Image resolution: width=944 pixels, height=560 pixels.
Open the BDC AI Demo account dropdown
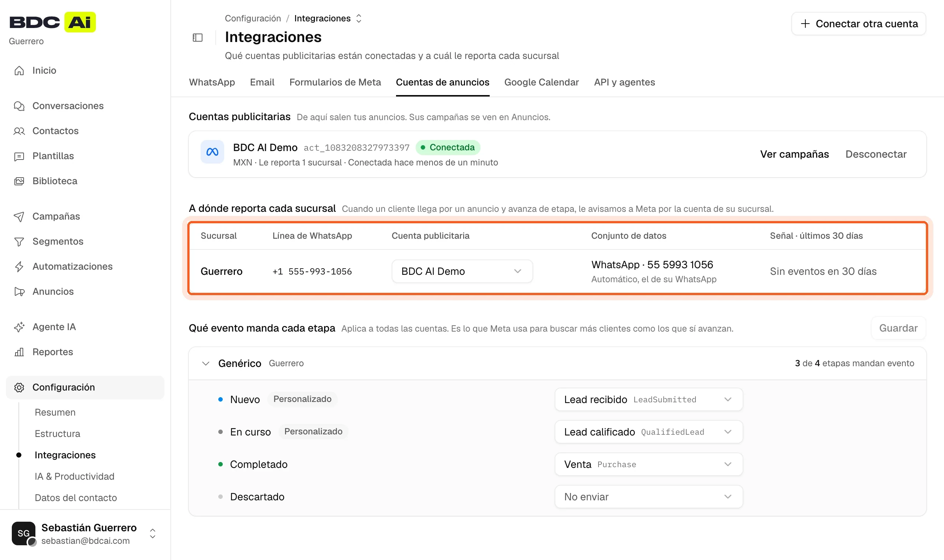462,271
